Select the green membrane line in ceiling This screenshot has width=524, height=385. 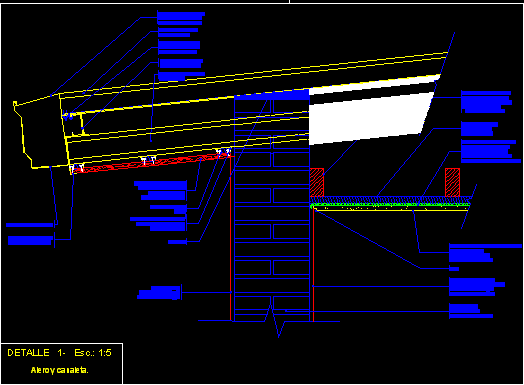point(390,204)
